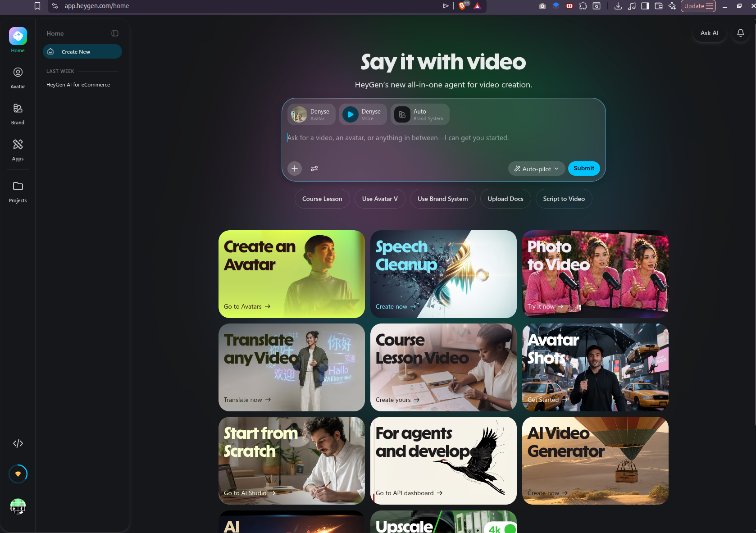Viewport: 756px width, 533px height.
Task: Select Create New in the Home panel
Action: (82, 51)
